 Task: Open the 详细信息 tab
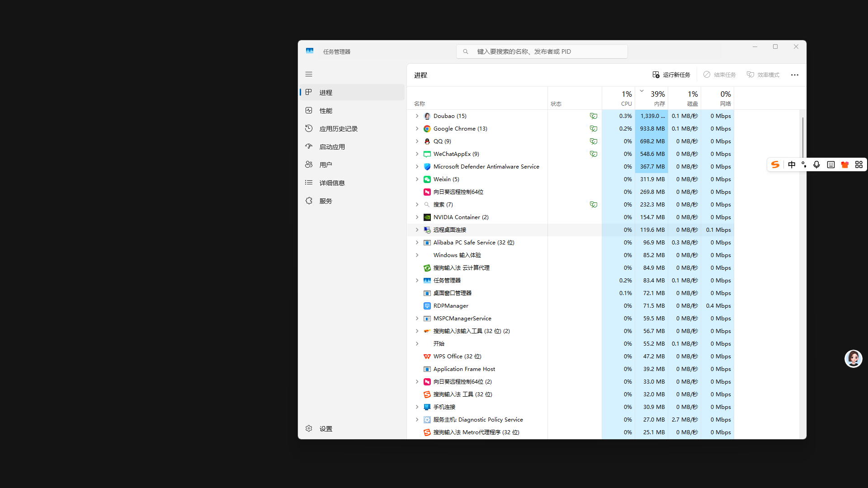tap(352, 183)
